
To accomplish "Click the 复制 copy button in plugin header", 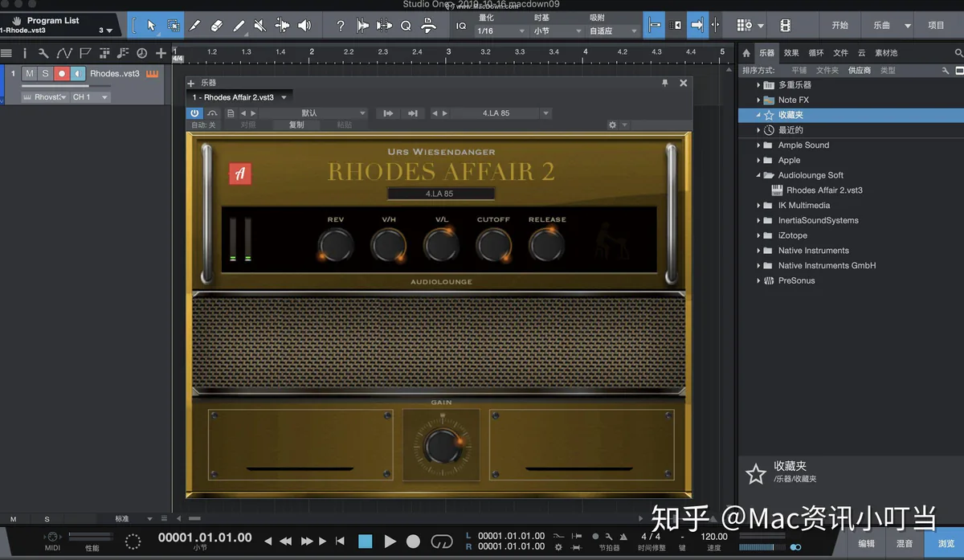I will click(296, 125).
